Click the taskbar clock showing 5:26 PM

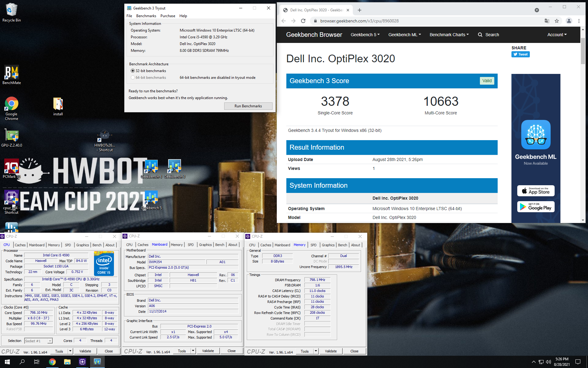pos(562,362)
